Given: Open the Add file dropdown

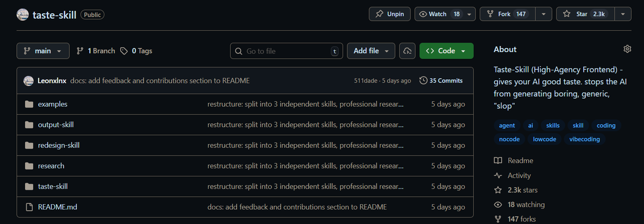Looking at the screenshot, I should pyautogui.click(x=371, y=51).
